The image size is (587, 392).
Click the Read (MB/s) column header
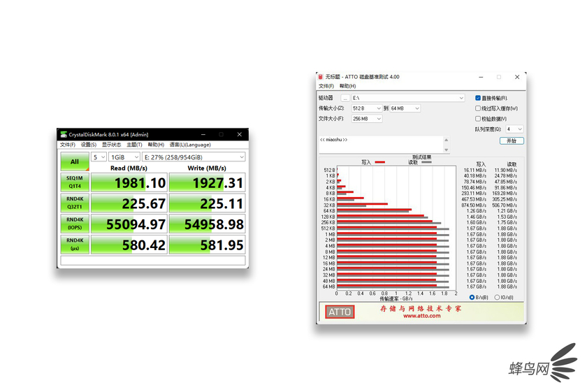click(x=129, y=168)
